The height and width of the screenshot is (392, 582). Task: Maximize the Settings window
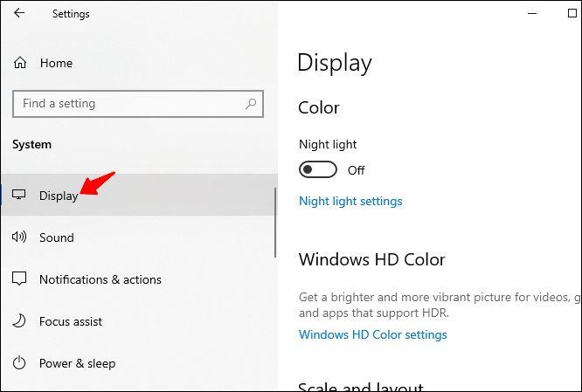tap(572, 13)
